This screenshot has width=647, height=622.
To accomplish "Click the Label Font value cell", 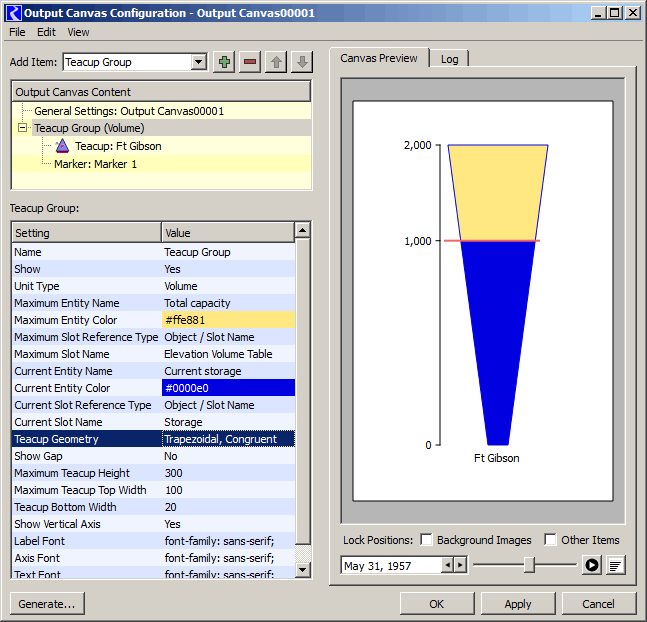I will (228, 541).
